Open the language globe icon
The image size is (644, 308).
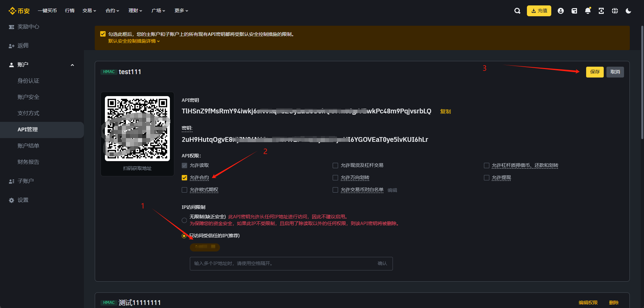click(615, 11)
